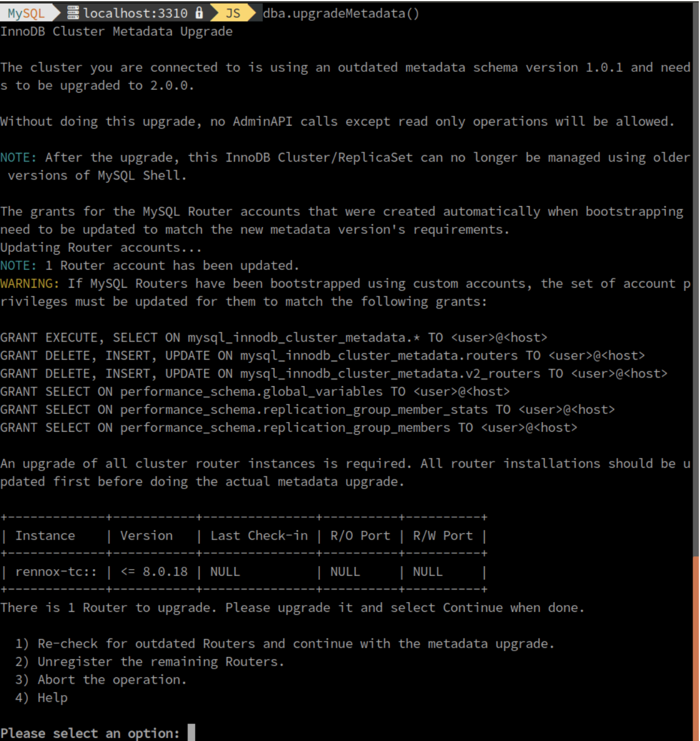Image resolution: width=700 pixels, height=741 pixels.
Task: Click the WARNING: label
Action: click(30, 284)
